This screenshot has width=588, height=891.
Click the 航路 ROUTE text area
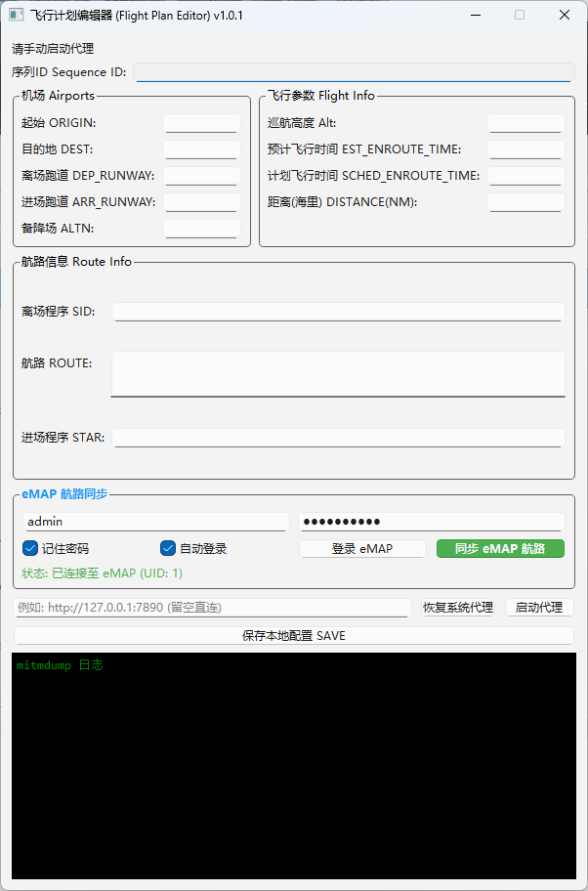(x=338, y=374)
